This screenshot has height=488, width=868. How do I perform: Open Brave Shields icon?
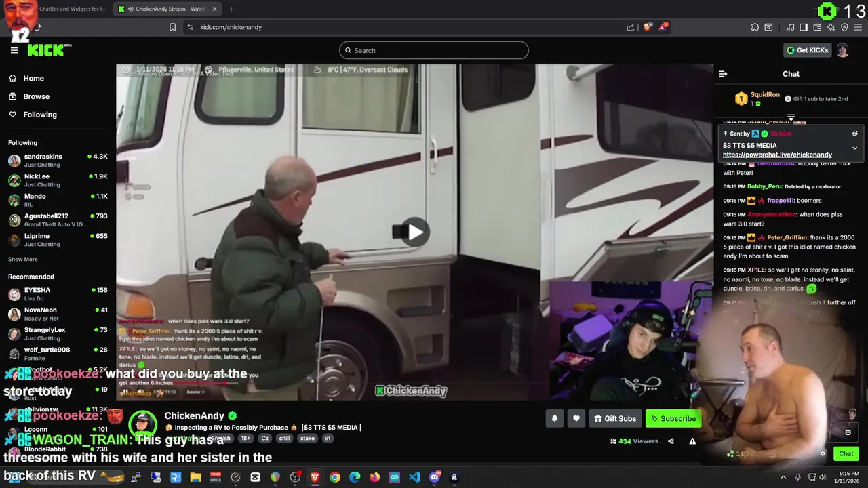[648, 27]
